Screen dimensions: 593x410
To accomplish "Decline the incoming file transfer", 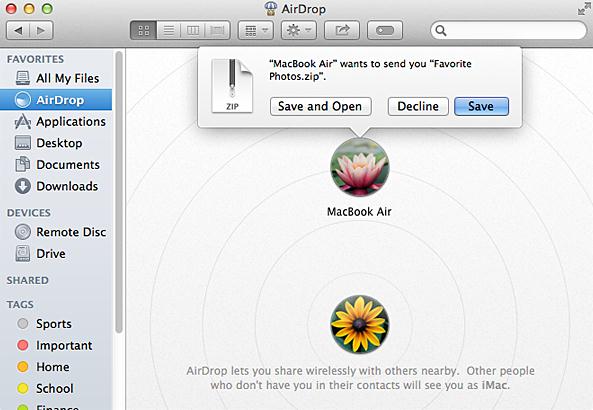I will [x=418, y=107].
